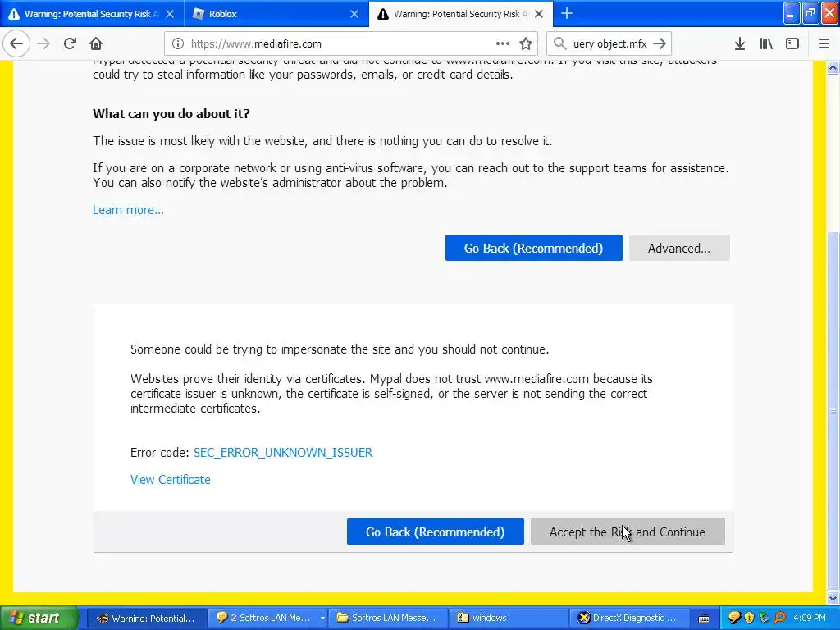Click the yellow speech bubble tray icon

(x=734, y=619)
